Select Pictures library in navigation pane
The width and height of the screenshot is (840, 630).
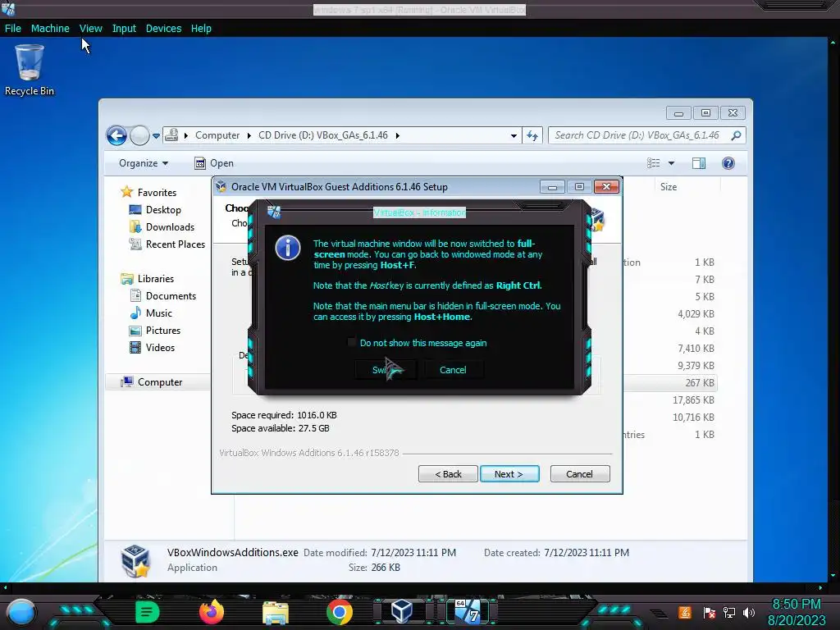[163, 330]
